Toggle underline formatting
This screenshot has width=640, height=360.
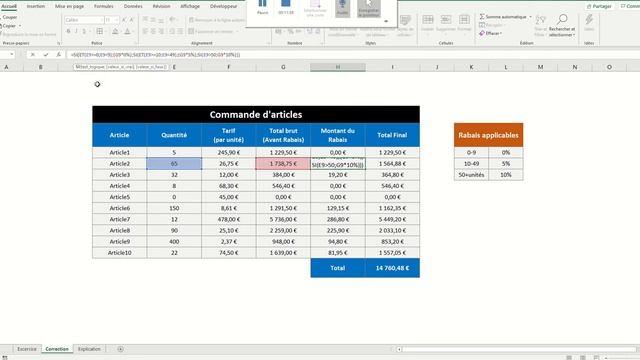tap(84, 31)
